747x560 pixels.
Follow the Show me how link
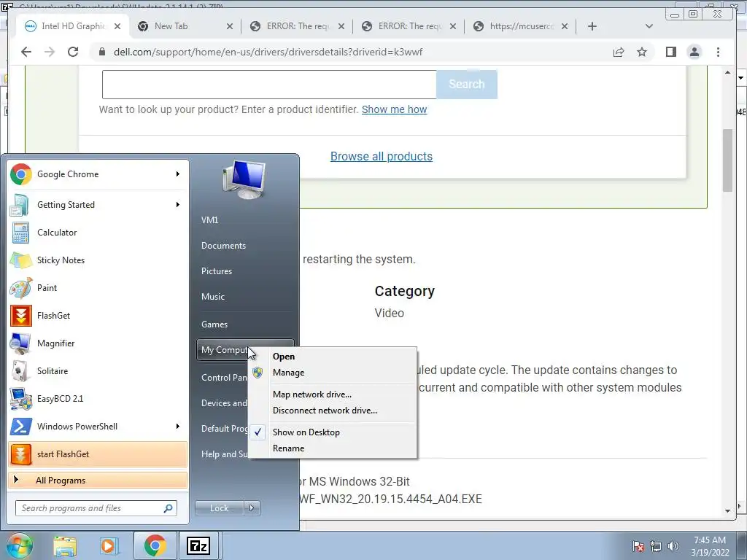coord(394,109)
